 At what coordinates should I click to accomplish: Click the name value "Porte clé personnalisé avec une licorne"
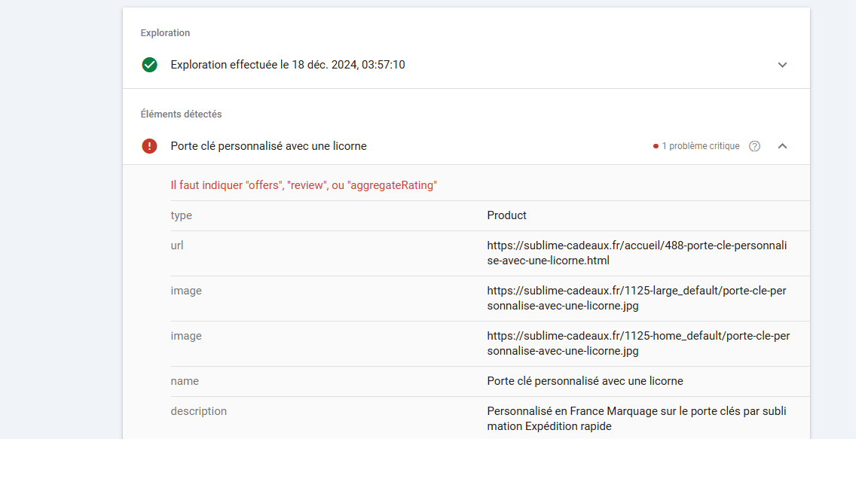point(585,381)
